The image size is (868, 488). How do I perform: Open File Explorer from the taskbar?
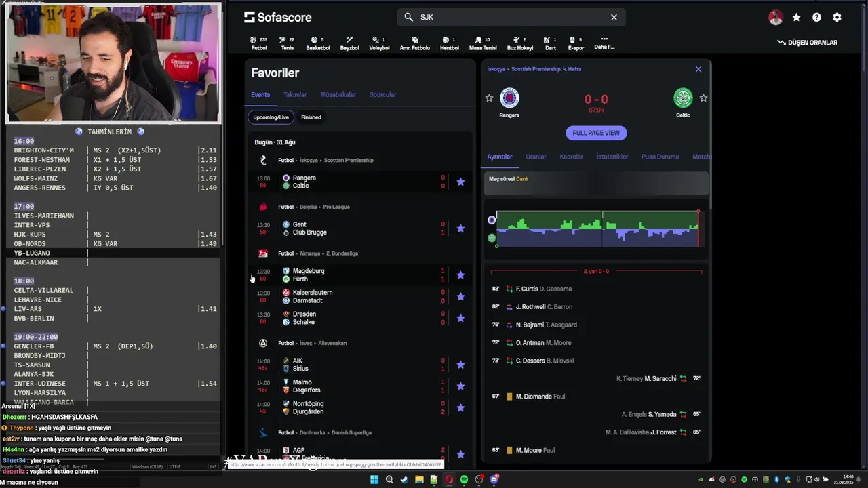pos(419,480)
